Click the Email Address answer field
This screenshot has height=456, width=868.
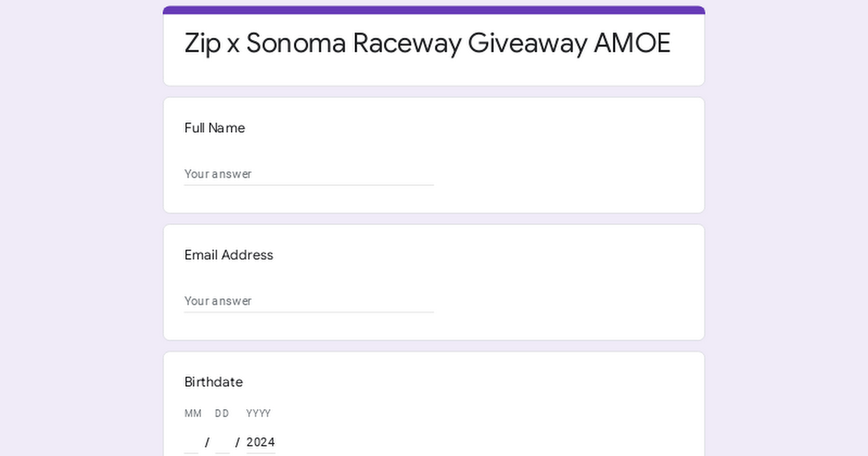pos(309,301)
